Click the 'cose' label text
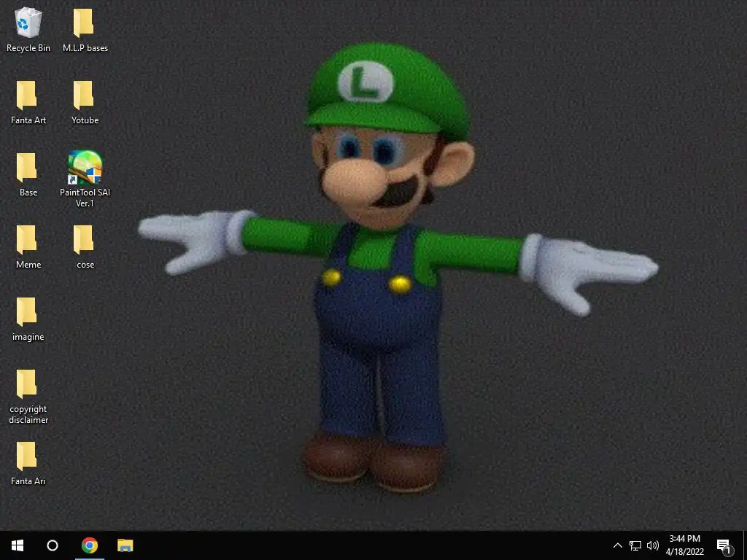This screenshot has width=747, height=560. (86, 265)
